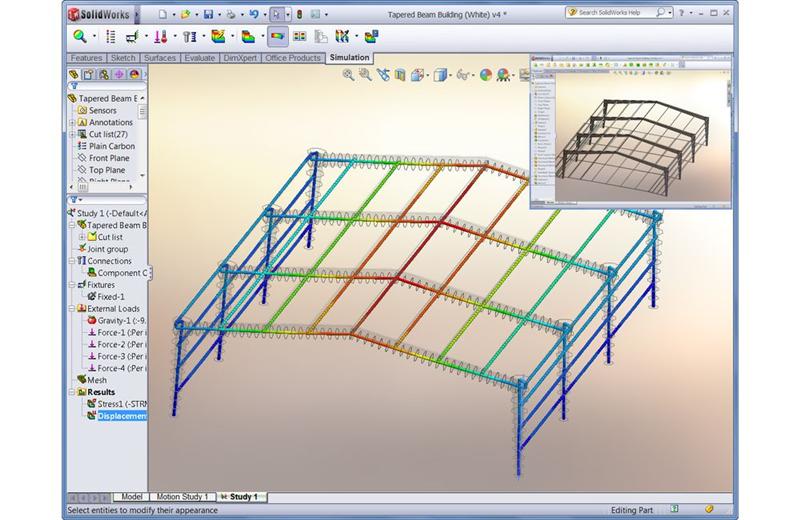This screenshot has height=520, width=800.
Task: Open the Motion Study 1 tab
Action: click(181, 496)
